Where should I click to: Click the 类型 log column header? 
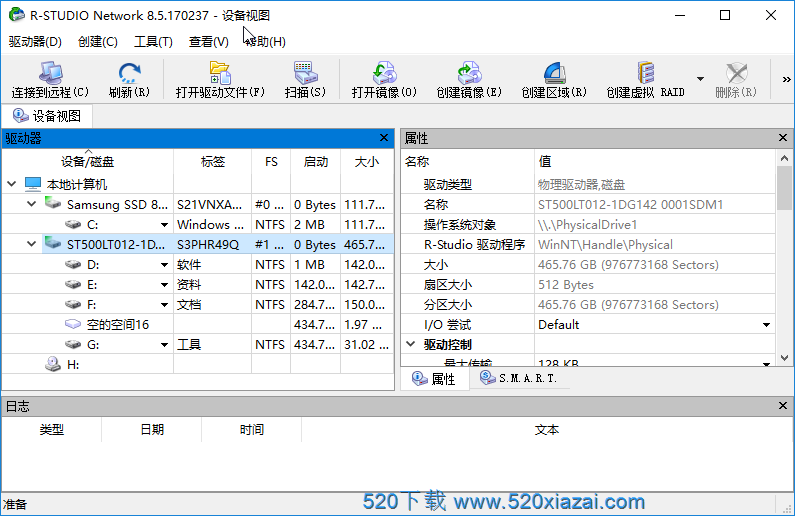coord(52,430)
